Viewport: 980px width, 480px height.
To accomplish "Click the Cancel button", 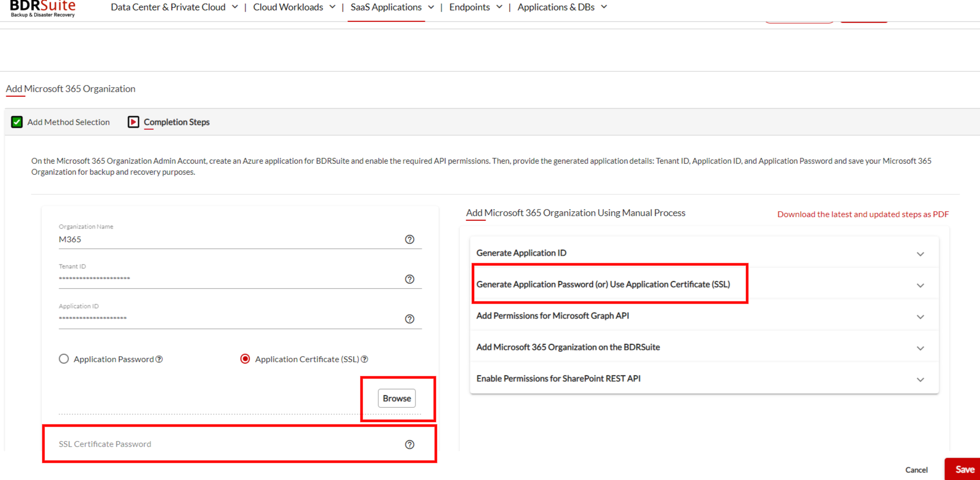I will point(916,470).
